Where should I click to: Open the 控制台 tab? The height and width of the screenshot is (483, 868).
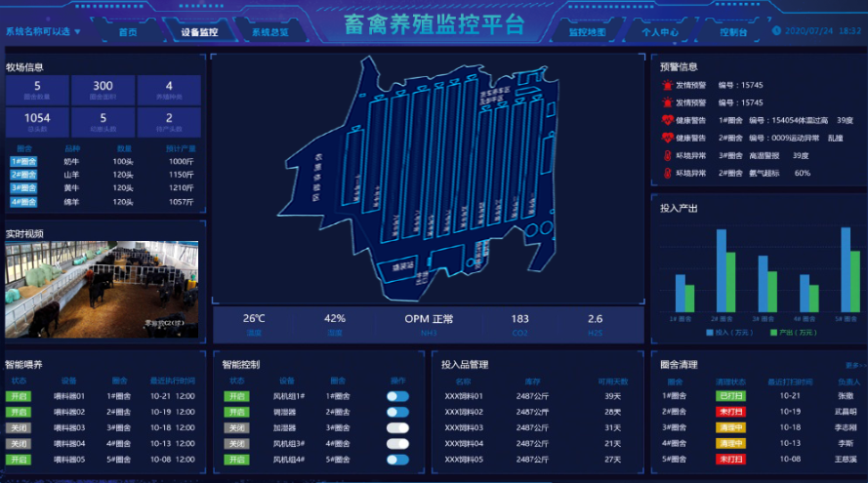[x=733, y=32]
